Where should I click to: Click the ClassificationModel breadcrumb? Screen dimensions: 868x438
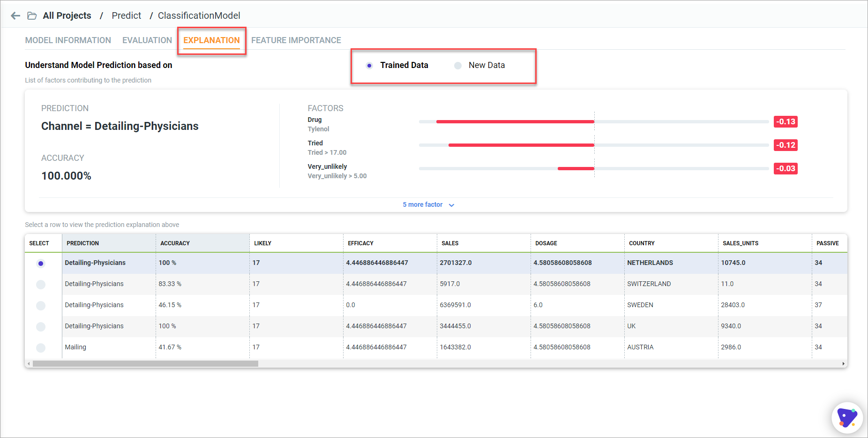[x=199, y=15]
